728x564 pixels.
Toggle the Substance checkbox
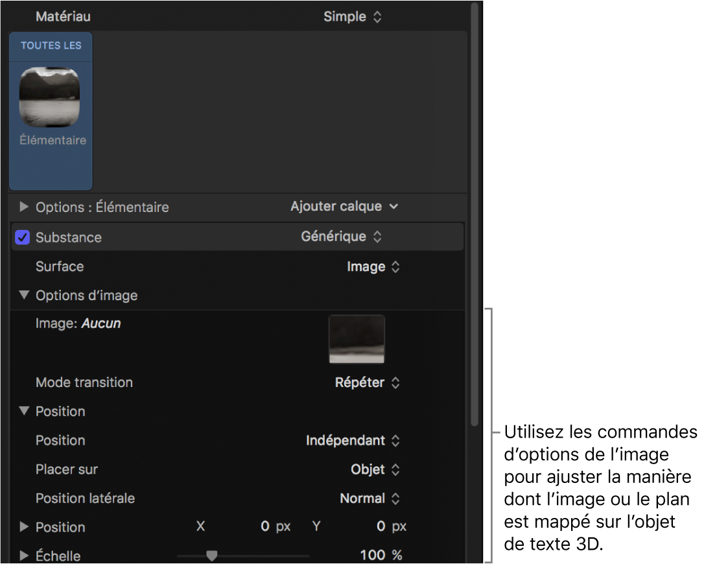[x=23, y=237]
